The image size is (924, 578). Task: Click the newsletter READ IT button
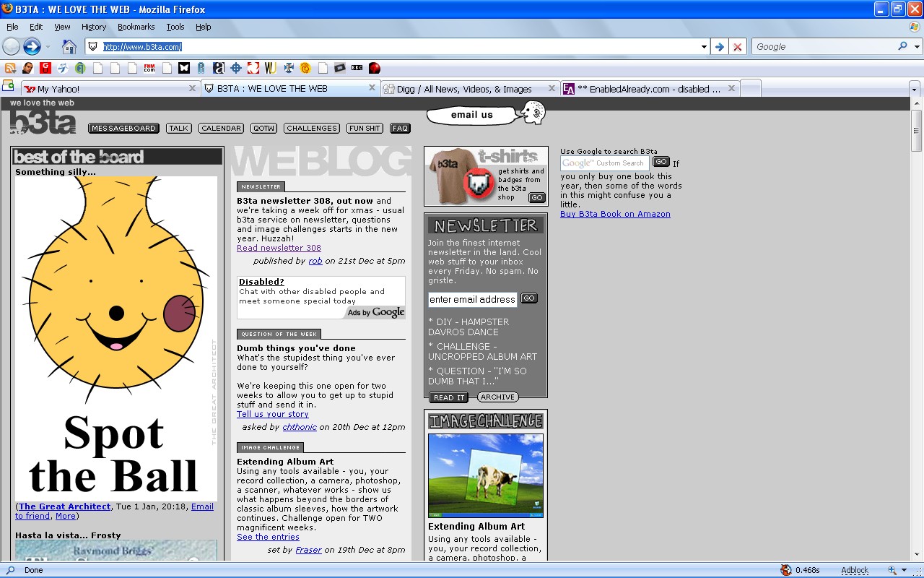coord(448,397)
